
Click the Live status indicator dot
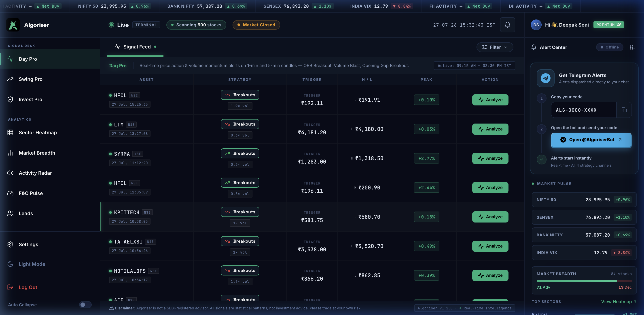[x=111, y=25]
